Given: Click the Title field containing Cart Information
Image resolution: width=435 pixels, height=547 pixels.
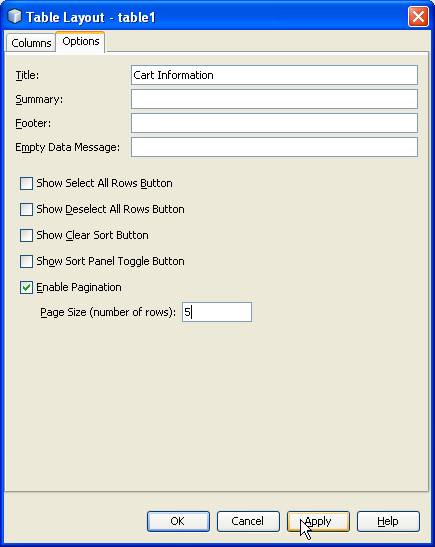Looking at the screenshot, I should pyautogui.click(x=274, y=75).
